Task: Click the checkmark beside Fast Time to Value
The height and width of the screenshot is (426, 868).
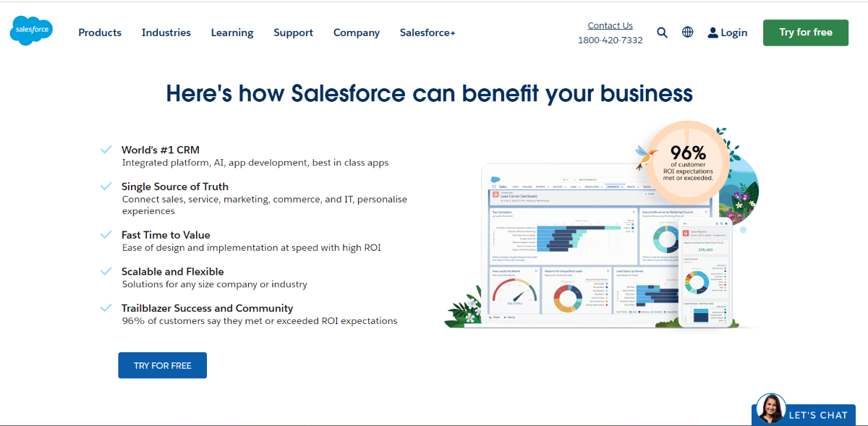Action: 106,235
